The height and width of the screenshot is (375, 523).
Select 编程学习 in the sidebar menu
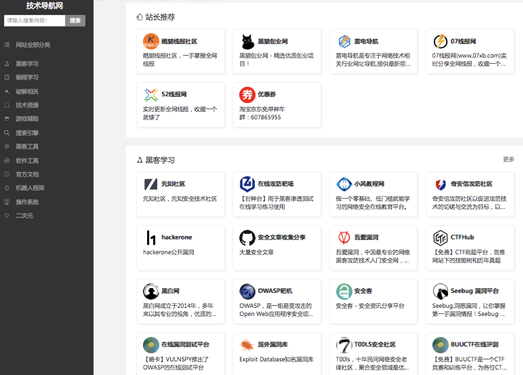coord(27,77)
